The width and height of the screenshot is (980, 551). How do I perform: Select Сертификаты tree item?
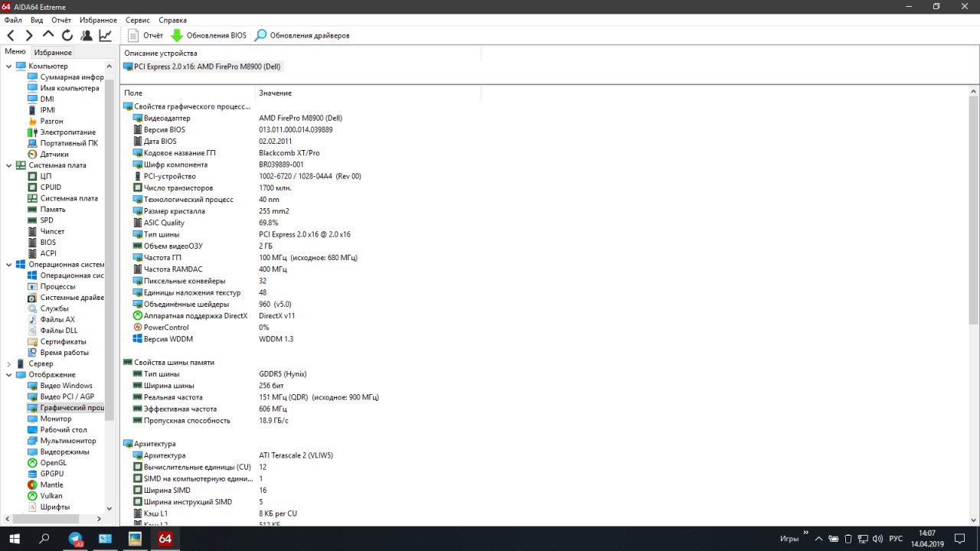click(x=57, y=342)
